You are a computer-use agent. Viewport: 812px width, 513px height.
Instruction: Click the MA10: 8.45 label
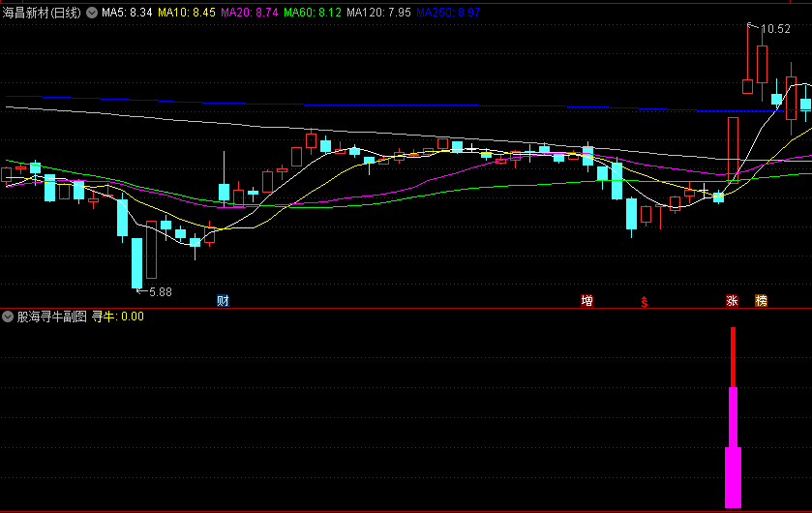[x=187, y=13]
